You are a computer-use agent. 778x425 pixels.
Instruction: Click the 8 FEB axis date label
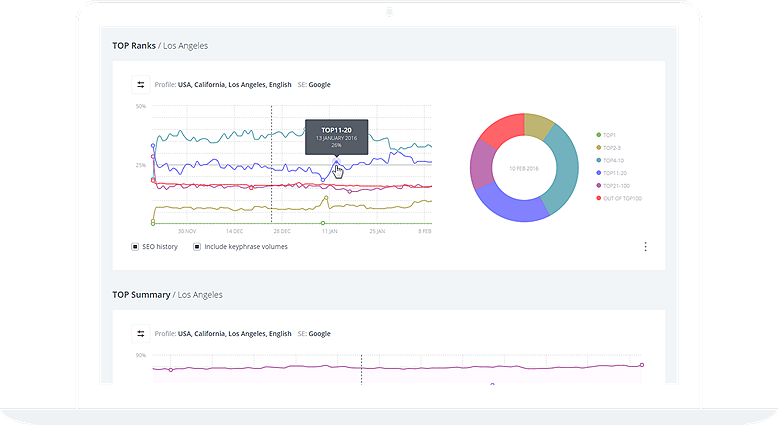tap(425, 232)
